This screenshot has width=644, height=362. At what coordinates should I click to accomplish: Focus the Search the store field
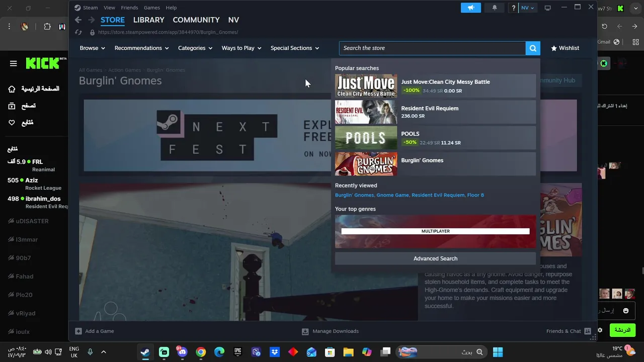click(432, 48)
